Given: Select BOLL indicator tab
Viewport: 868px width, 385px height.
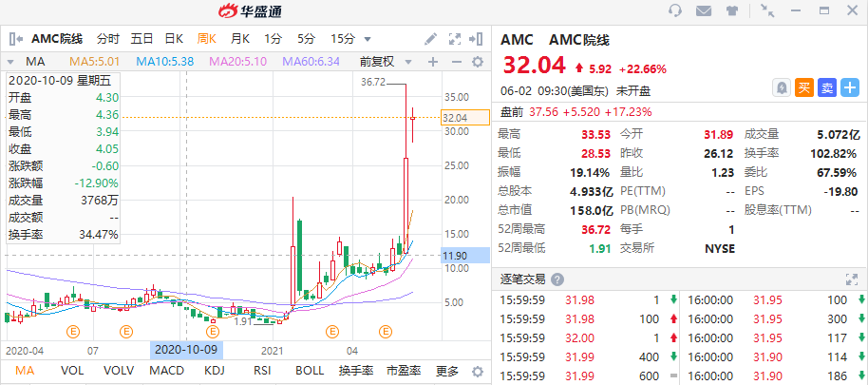Looking at the screenshot, I should point(310,371).
